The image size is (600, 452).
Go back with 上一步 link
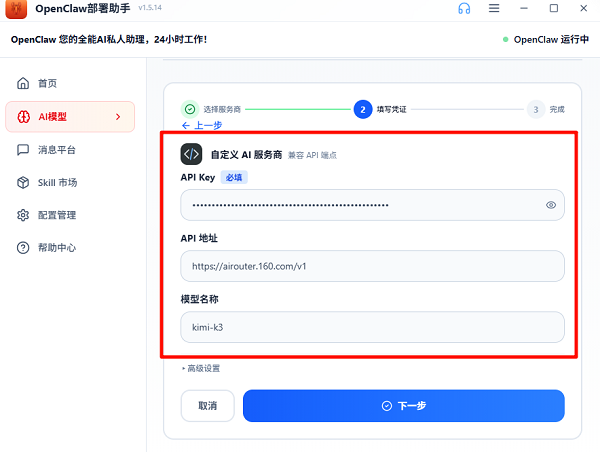tap(202, 125)
